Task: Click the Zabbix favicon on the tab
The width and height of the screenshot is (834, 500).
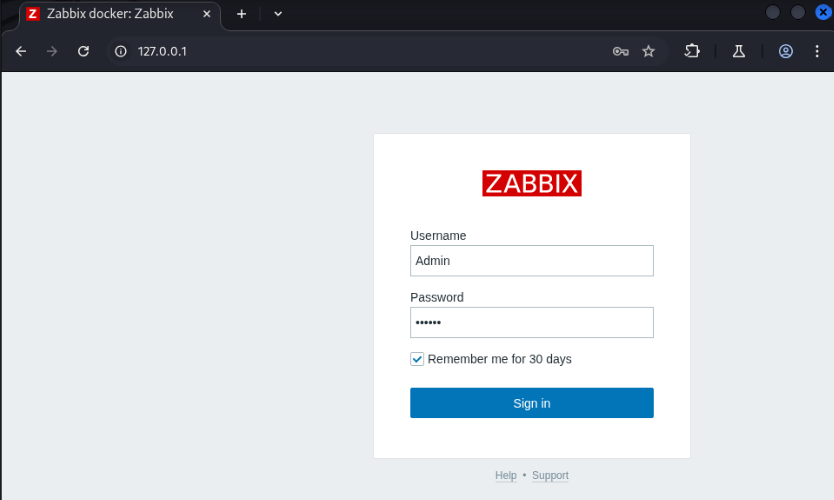Action: [33, 14]
